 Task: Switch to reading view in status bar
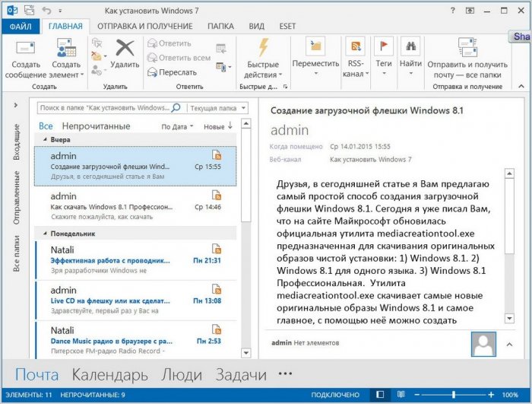coord(401,394)
